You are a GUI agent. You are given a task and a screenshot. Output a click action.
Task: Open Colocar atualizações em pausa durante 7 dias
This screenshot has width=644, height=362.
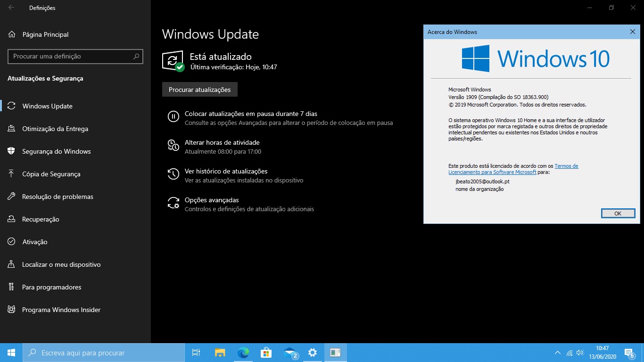click(x=251, y=114)
